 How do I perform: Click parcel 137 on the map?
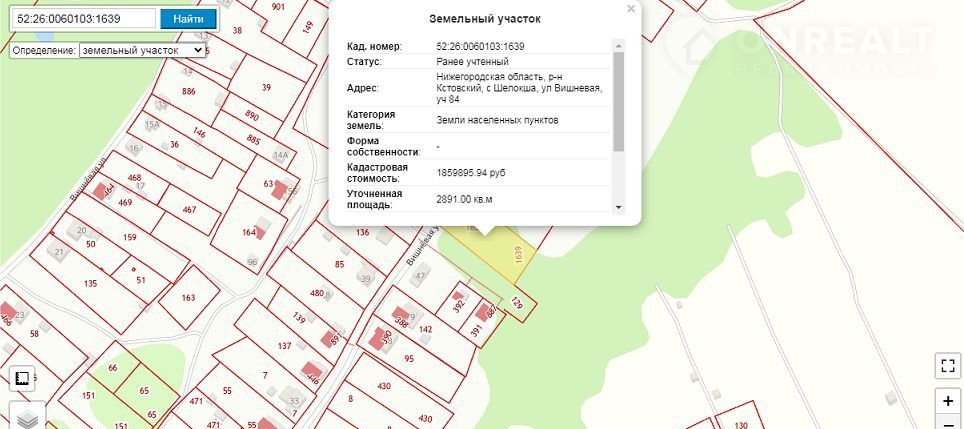[x=285, y=346]
